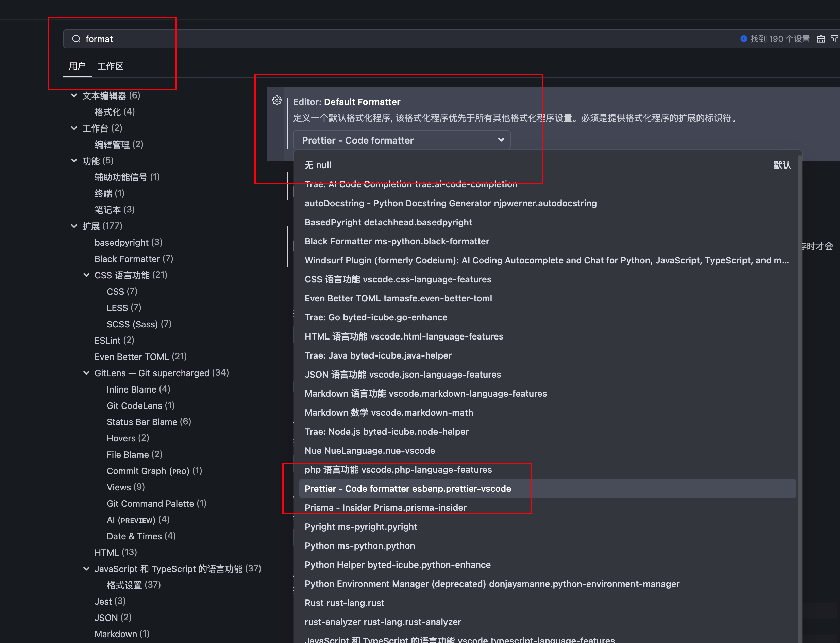The image size is (840, 643).
Task: Choose Prisma - Insider Prisma.prisma-insider option
Action: (x=548, y=507)
